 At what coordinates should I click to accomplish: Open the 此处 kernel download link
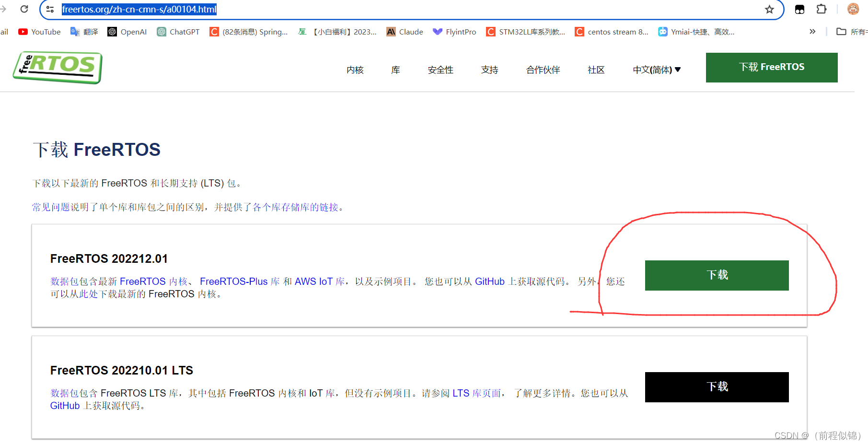coord(89,294)
